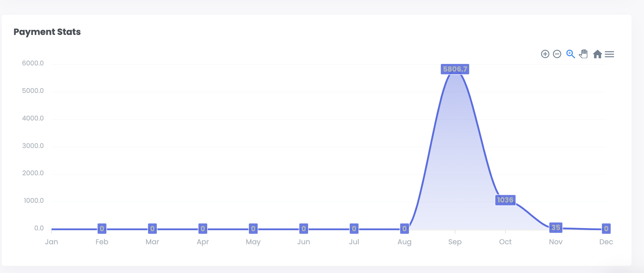This screenshot has width=644, height=273.
Task: Click the 6000.0 y-axis label
Action: tap(33, 63)
